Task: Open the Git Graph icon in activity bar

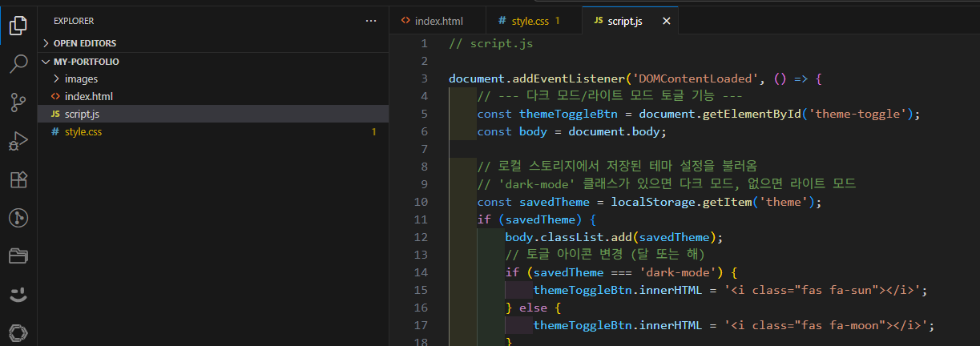Action: click(x=18, y=218)
